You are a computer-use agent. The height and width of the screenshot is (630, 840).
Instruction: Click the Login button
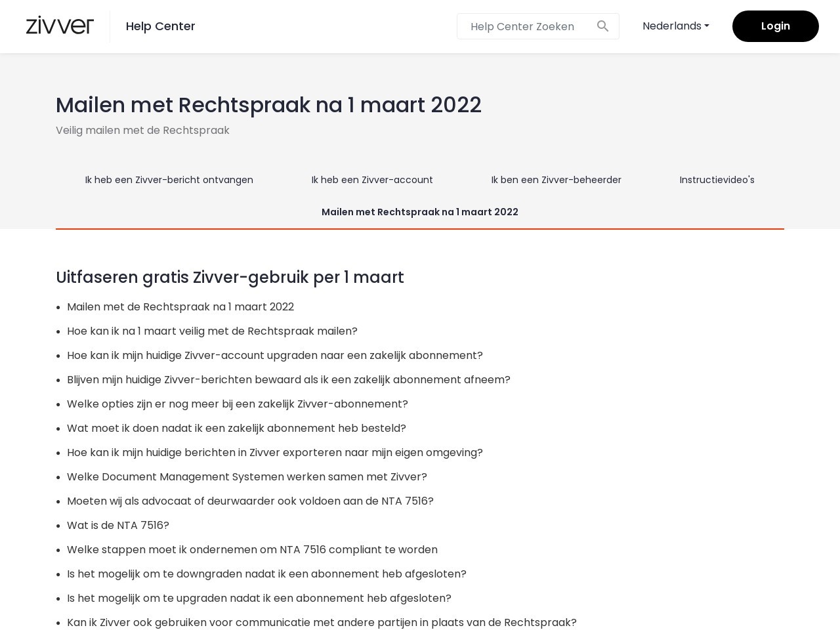[x=775, y=26]
